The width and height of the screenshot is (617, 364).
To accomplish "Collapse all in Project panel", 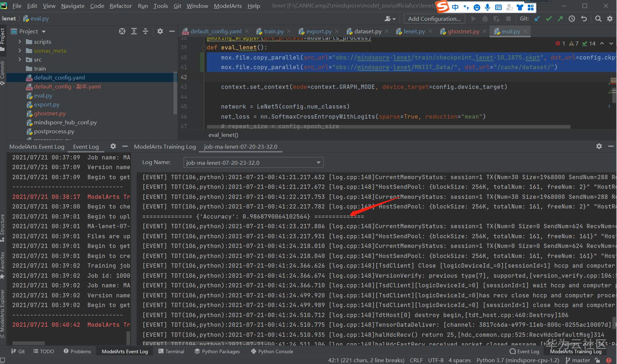I will coord(145,32).
